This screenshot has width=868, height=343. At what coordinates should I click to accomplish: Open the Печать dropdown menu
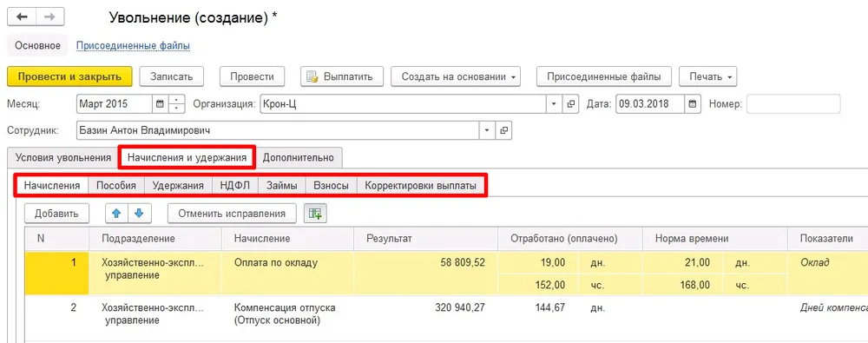[x=708, y=76]
